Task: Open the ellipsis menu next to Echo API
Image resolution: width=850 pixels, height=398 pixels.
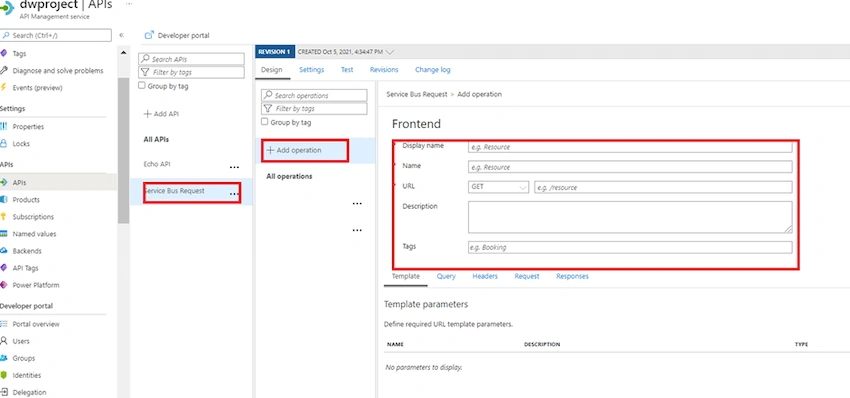Action: click(234, 167)
